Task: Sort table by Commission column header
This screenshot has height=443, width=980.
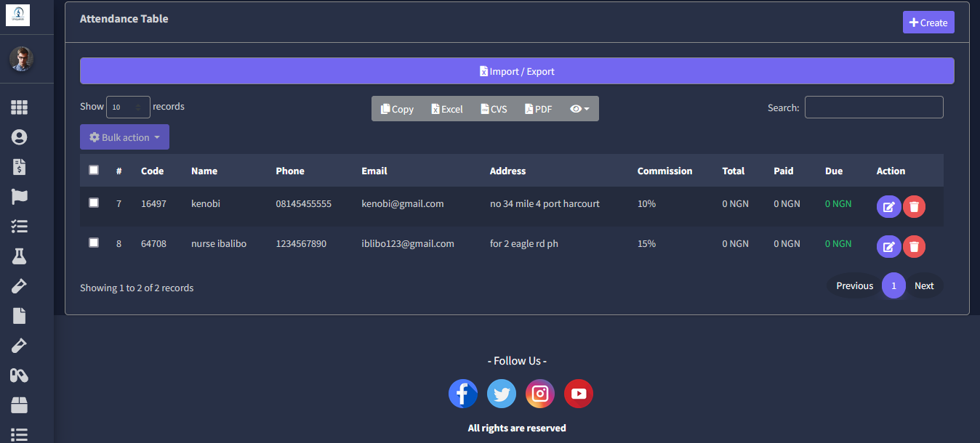Action: 664,171
